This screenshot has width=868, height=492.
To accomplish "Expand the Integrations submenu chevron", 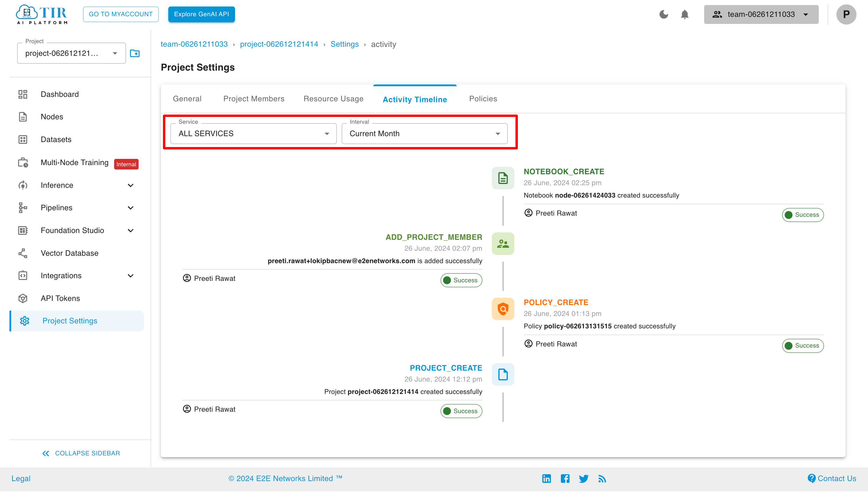I will point(131,276).
